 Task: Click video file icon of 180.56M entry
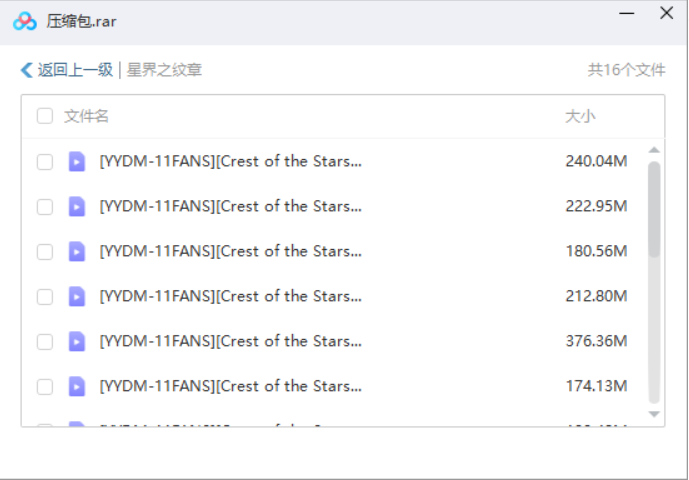(x=76, y=251)
